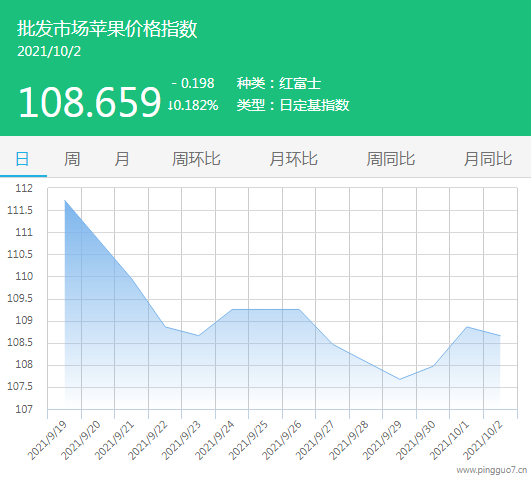Switch to the 周 weekly tab
Image resolution: width=531 pixels, height=479 pixels.
coord(72,159)
